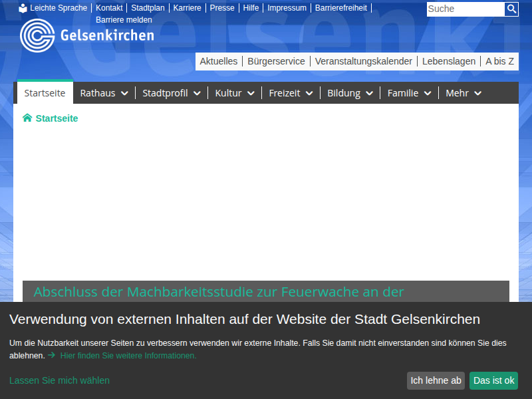Open A bis Z index
This screenshot has height=399, width=532.
[x=499, y=61]
